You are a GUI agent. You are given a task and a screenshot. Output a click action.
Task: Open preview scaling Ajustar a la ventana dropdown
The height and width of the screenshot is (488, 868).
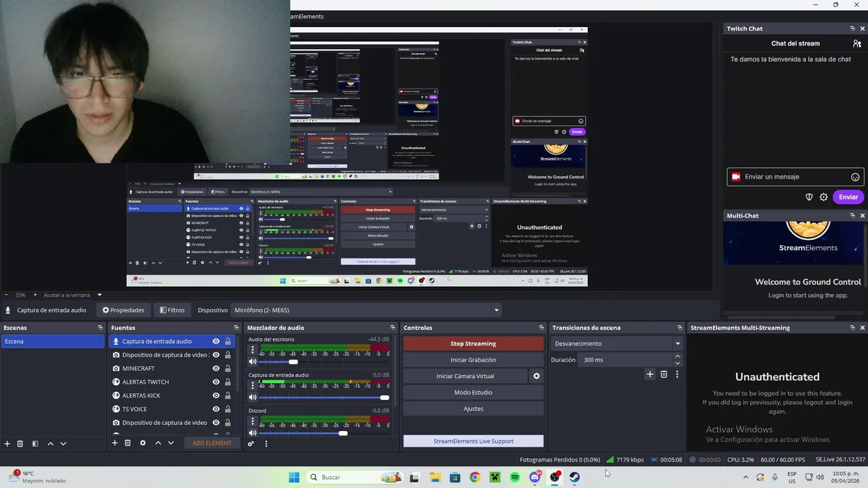point(72,295)
